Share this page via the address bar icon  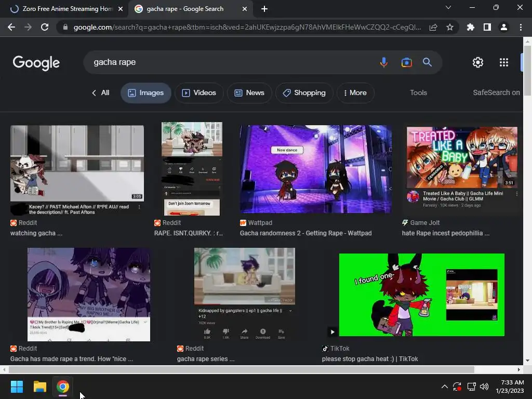[x=433, y=27]
